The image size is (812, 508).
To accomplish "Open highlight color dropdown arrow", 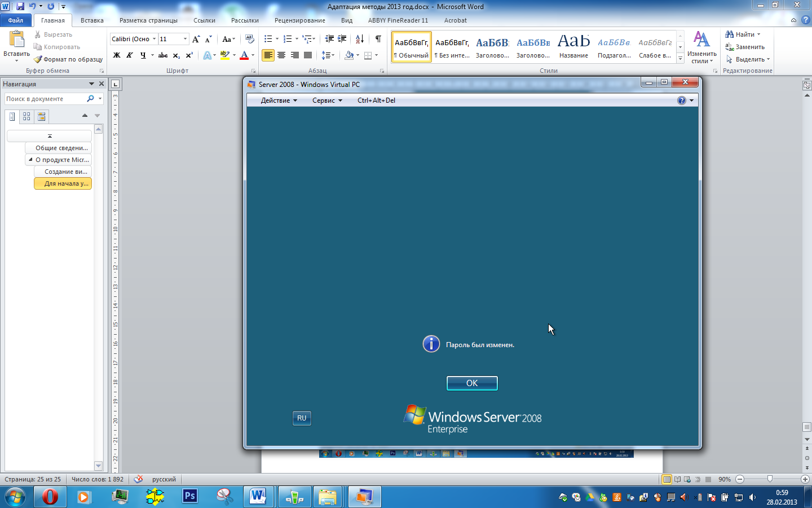I will [233, 55].
